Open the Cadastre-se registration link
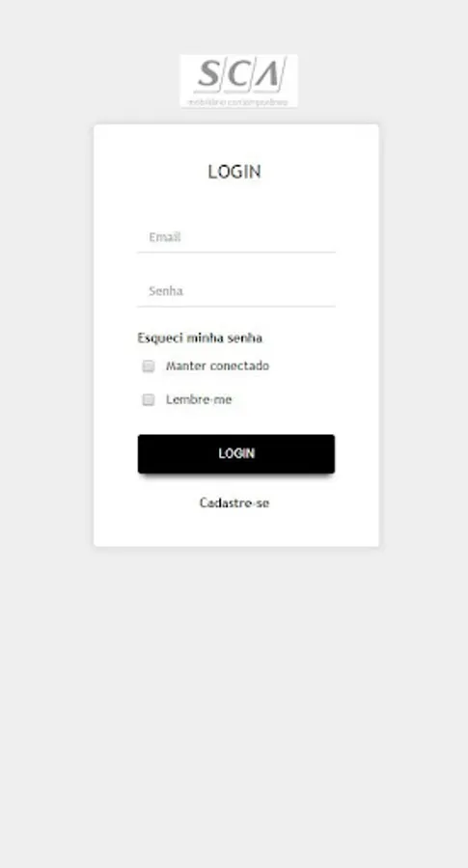This screenshot has width=468, height=868. click(x=234, y=502)
